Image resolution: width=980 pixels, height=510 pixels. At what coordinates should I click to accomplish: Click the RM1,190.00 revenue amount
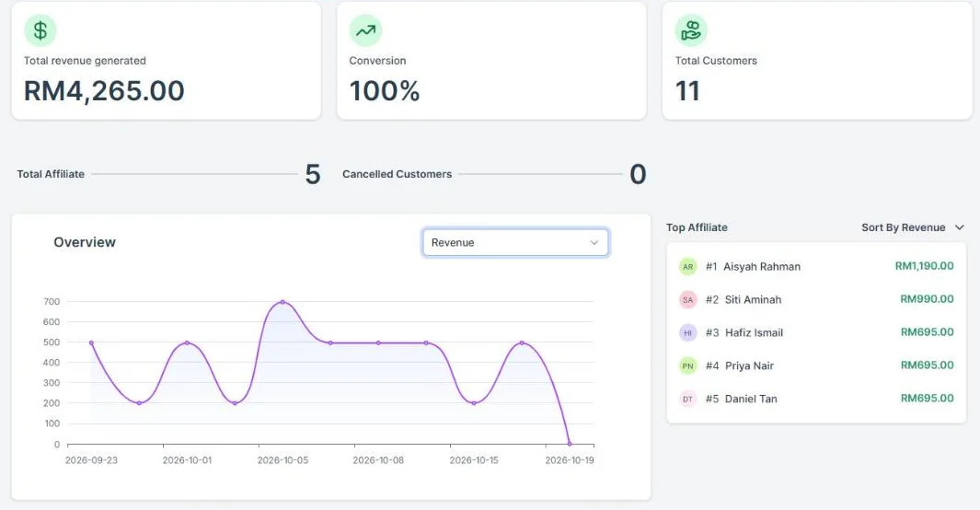925,266
